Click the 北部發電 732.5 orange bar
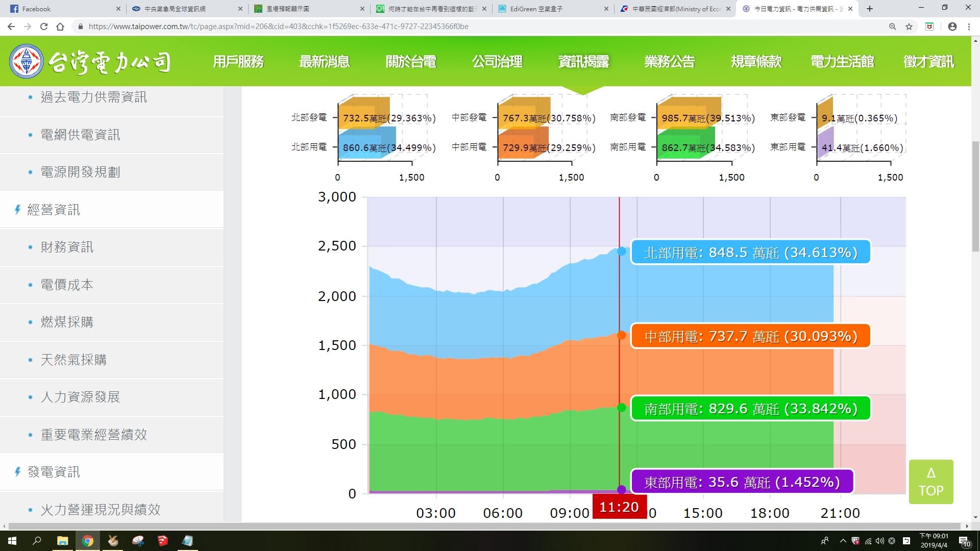980x551 pixels. click(x=363, y=114)
